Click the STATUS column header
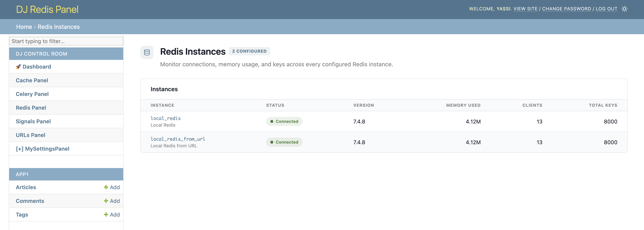 click(275, 105)
